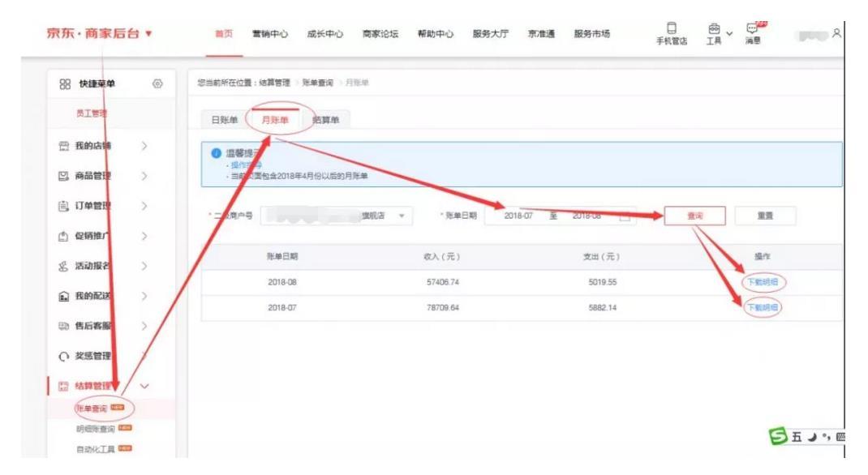Open 京准通 in top navigation
Screen dimensions: 868x475
pyautogui.click(x=541, y=34)
